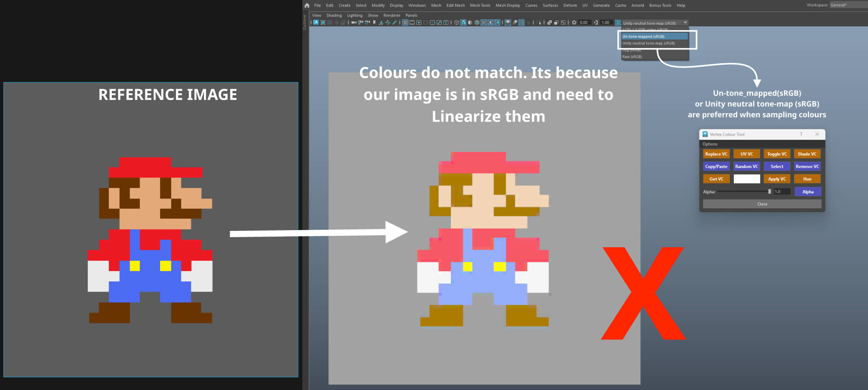Open the Bonus Tools menu
The width and height of the screenshot is (868, 390).
pos(660,5)
